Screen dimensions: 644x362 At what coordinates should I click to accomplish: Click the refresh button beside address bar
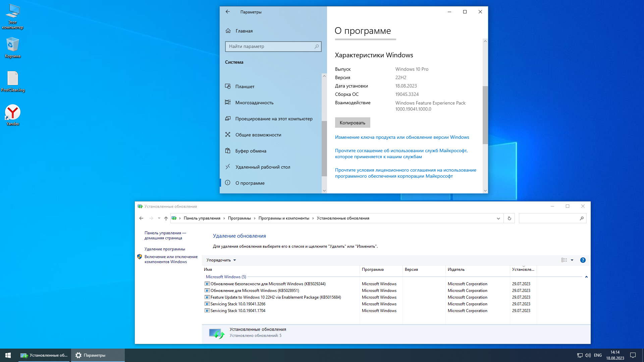tap(509, 218)
